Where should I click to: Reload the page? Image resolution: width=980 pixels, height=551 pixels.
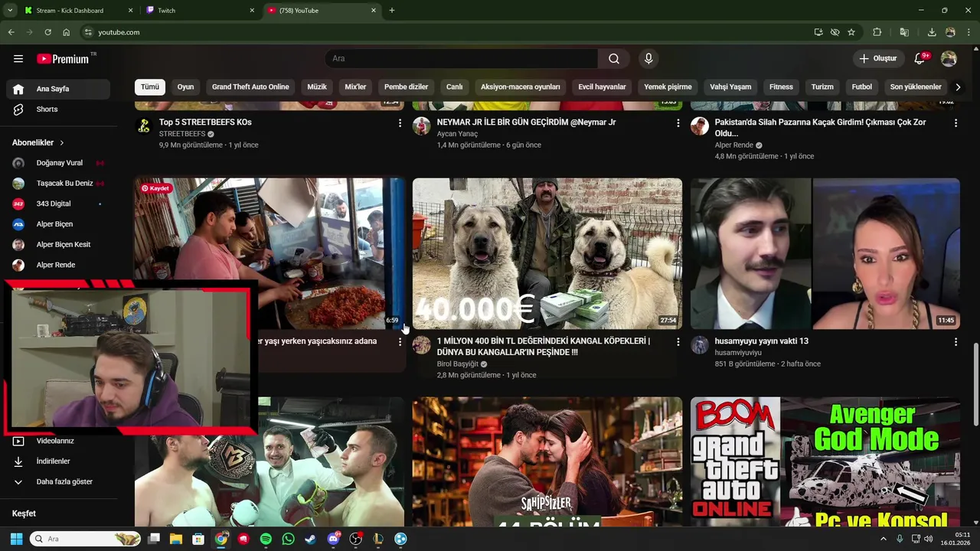pyautogui.click(x=47, y=32)
